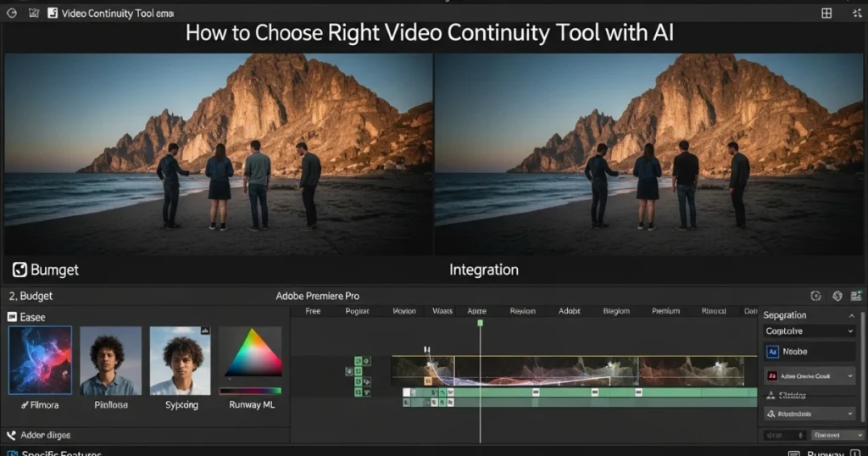Click the circular icon in the top-left title bar
Screen dimensions: 868x456
tap(12, 14)
